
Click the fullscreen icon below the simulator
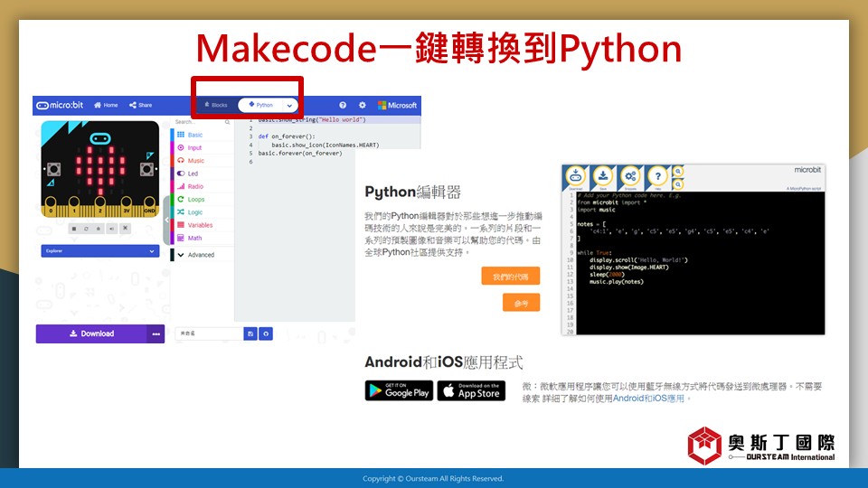(126, 228)
